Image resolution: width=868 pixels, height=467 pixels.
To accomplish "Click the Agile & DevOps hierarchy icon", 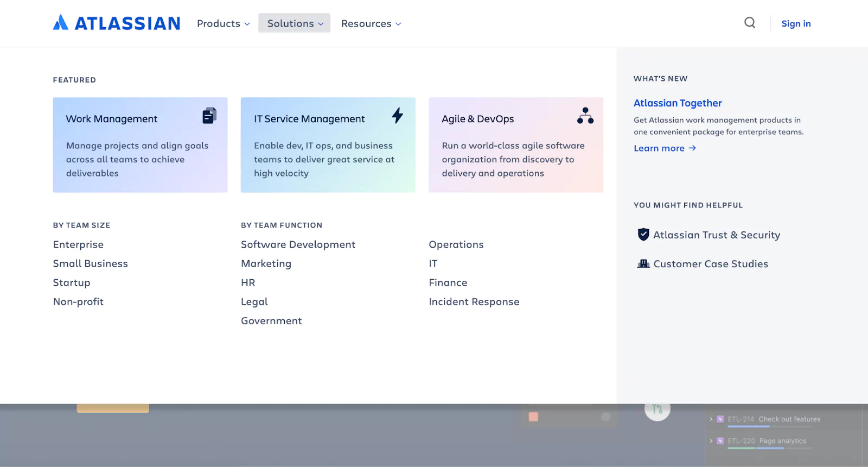I will click(x=585, y=116).
